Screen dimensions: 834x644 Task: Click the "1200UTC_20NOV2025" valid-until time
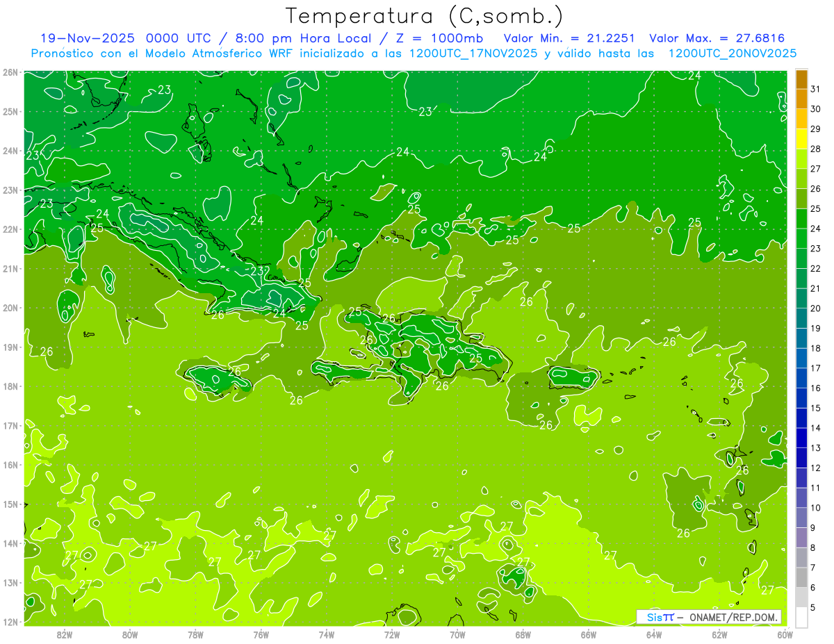[733, 53]
